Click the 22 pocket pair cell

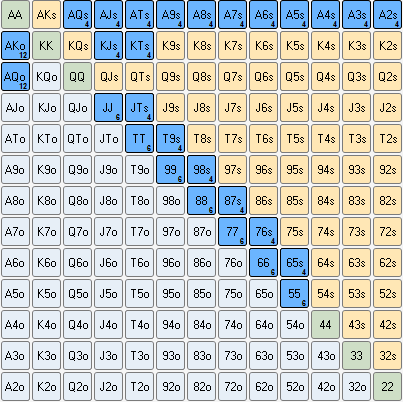pyautogui.click(x=388, y=387)
